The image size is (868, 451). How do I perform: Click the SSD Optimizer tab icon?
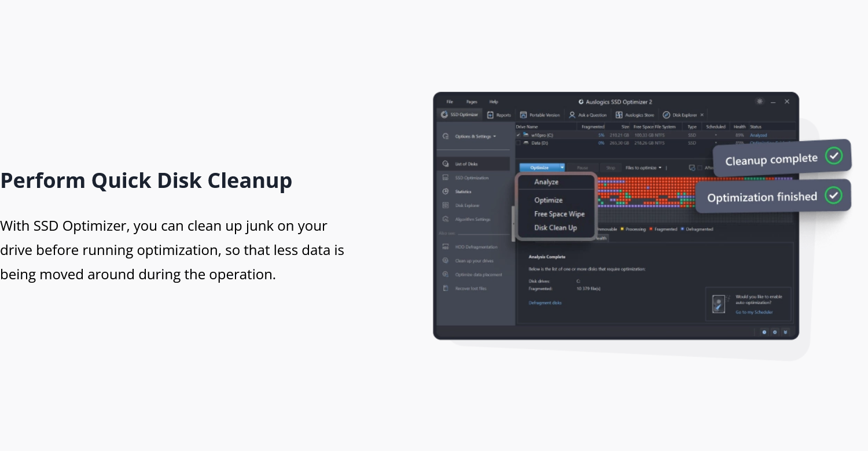click(x=444, y=114)
